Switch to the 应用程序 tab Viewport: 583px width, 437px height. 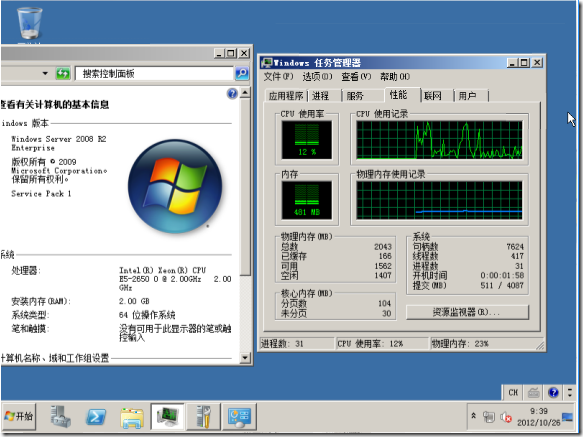click(286, 96)
